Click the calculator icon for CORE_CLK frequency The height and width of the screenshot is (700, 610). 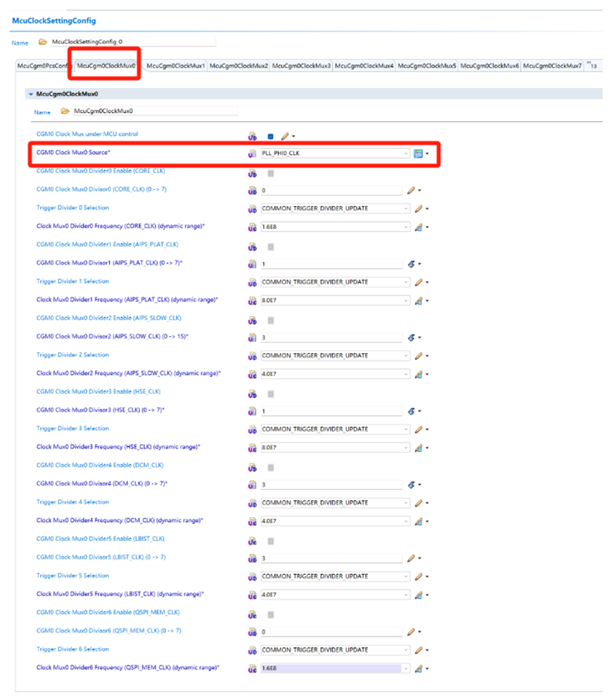coord(418,227)
